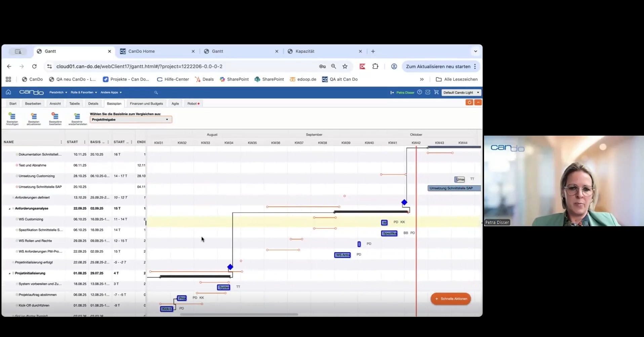Image resolution: width=644 pixels, height=337 pixels.
Task: Switch to the Finanzen und Budgets tab
Action: coord(146,104)
